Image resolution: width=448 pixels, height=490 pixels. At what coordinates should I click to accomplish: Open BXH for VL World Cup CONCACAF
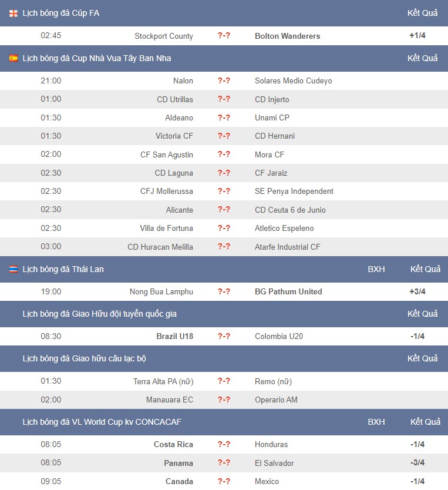click(376, 422)
